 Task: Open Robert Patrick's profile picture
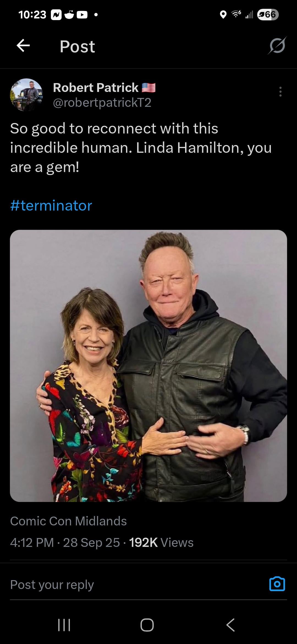tap(26, 95)
